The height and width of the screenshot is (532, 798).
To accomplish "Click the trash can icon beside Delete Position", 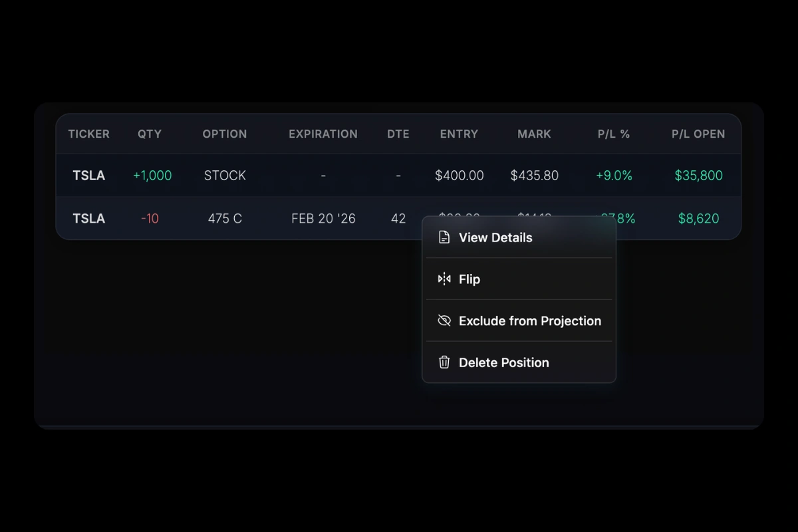I will click(x=444, y=362).
